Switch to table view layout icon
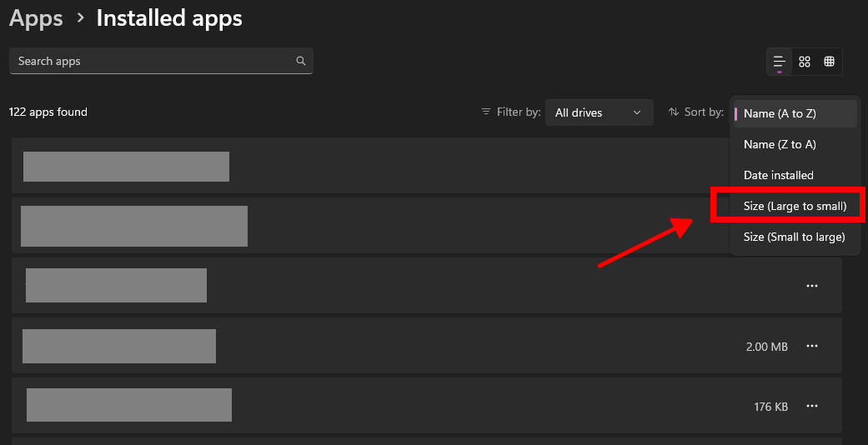Image resolution: width=868 pixels, height=445 pixels. 829,62
